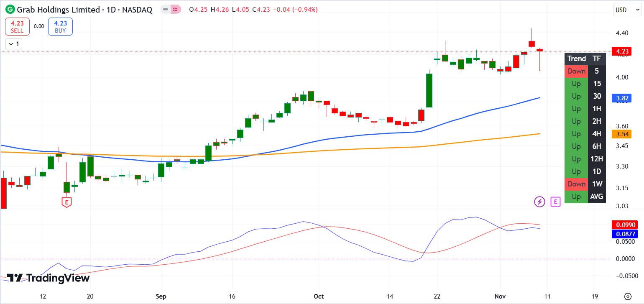Click the pink approximately-equal icon beside NASDAQ

tap(176, 9)
